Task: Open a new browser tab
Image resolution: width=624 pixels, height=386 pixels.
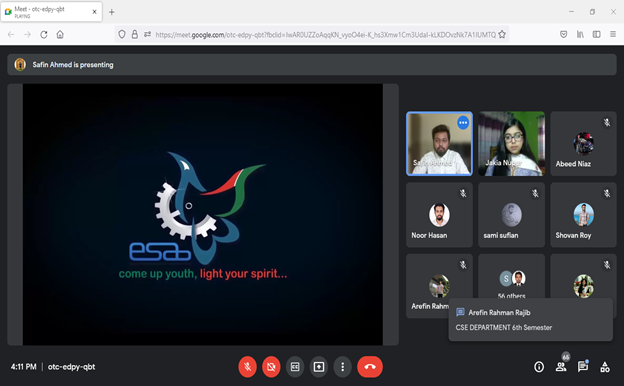Action: click(112, 12)
